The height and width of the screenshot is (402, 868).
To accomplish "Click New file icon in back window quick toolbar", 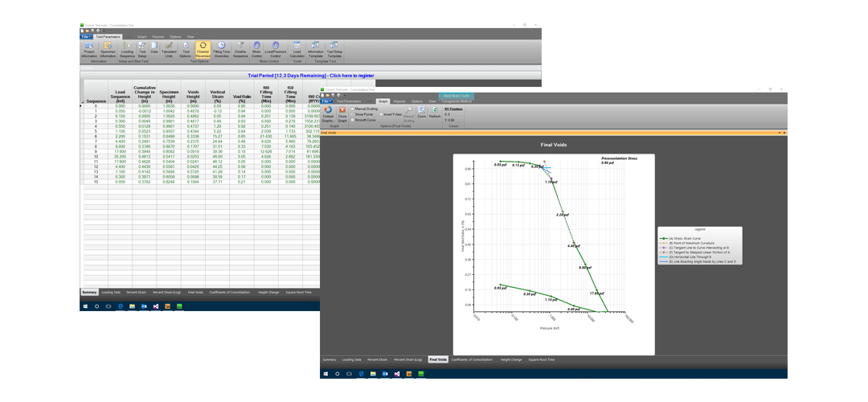I will click(82, 31).
